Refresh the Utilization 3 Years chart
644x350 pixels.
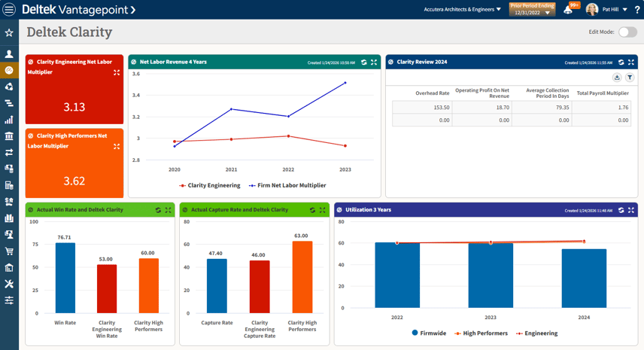[621, 210]
